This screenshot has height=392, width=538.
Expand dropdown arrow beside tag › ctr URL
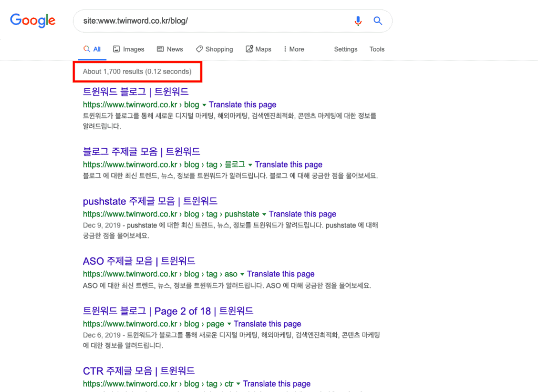238,384
